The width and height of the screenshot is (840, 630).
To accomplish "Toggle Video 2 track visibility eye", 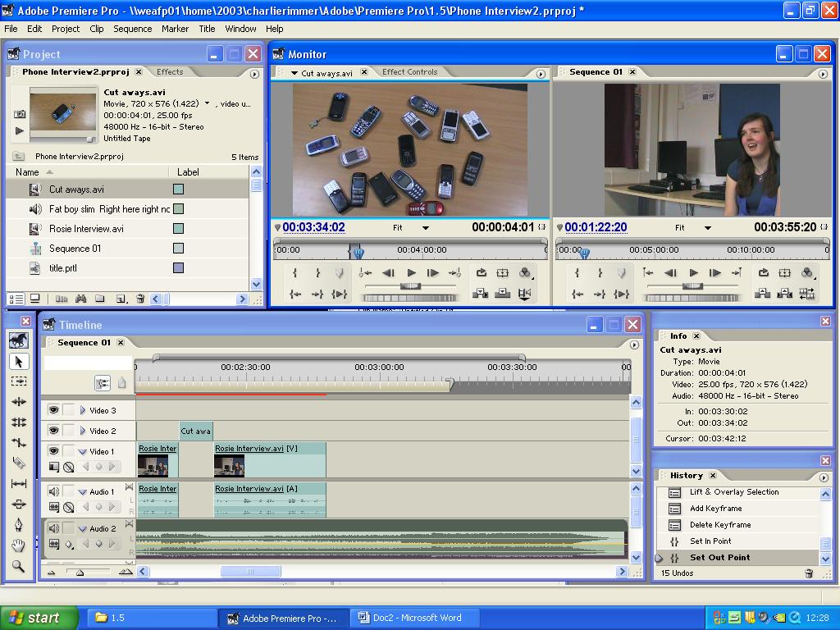I will 53,431.
